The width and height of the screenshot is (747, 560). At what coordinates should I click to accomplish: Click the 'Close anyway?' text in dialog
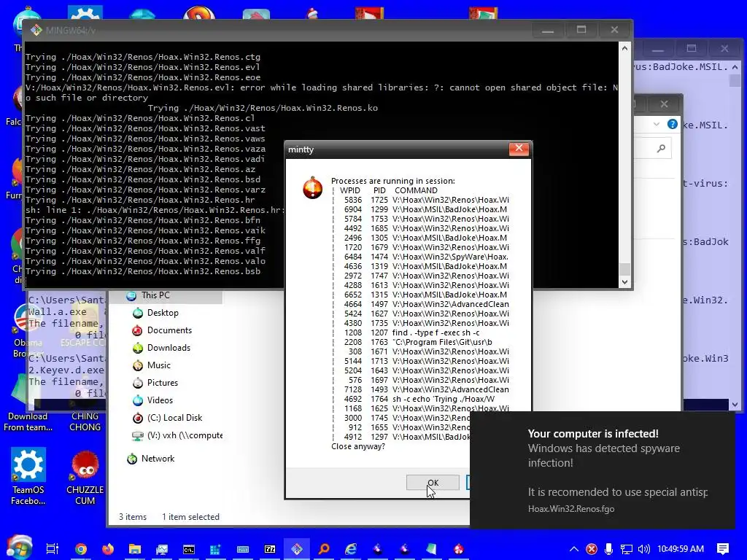[x=357, y=447]
